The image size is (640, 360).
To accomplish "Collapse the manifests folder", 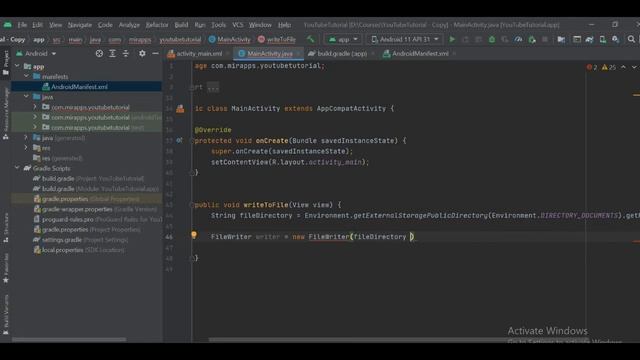I will coord(26,76).
